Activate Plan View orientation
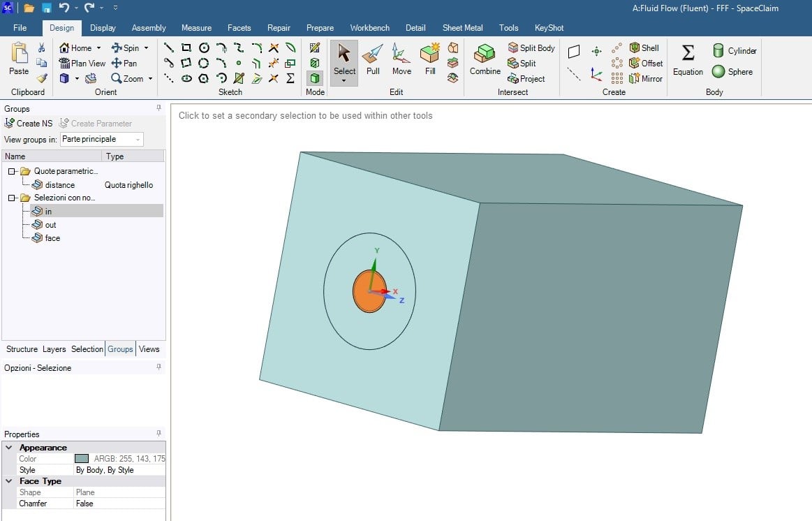 coord(82,63)
